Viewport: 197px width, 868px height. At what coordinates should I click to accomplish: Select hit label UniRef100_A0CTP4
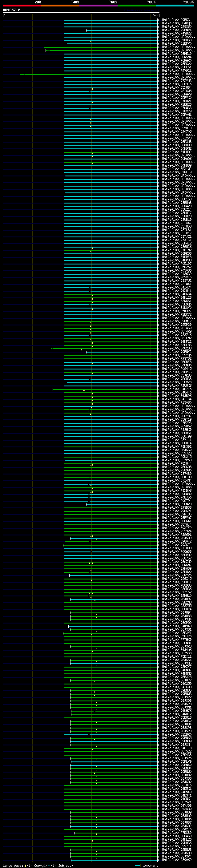(177, 501)
